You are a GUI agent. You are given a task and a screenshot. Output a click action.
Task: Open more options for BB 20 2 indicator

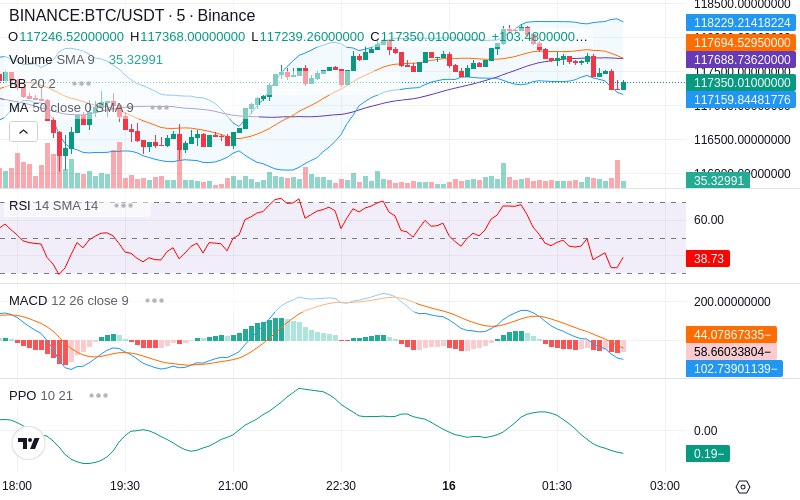81,83
